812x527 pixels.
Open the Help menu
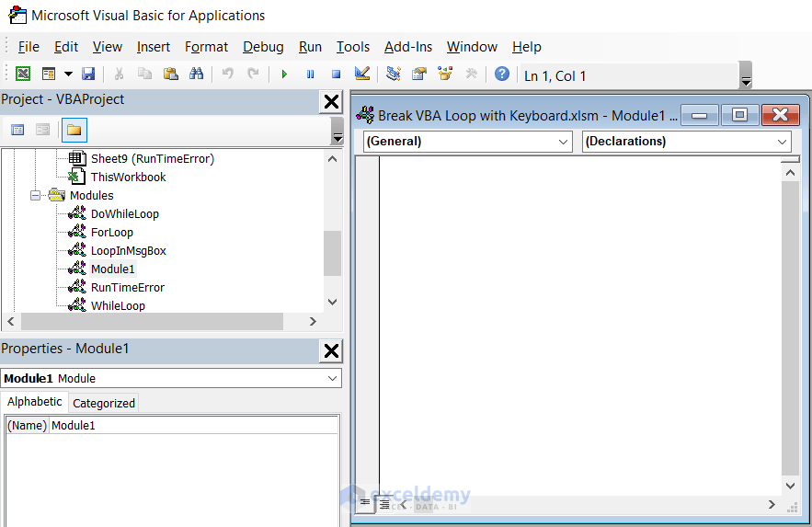pyautogui.click(x=527, y=47)
